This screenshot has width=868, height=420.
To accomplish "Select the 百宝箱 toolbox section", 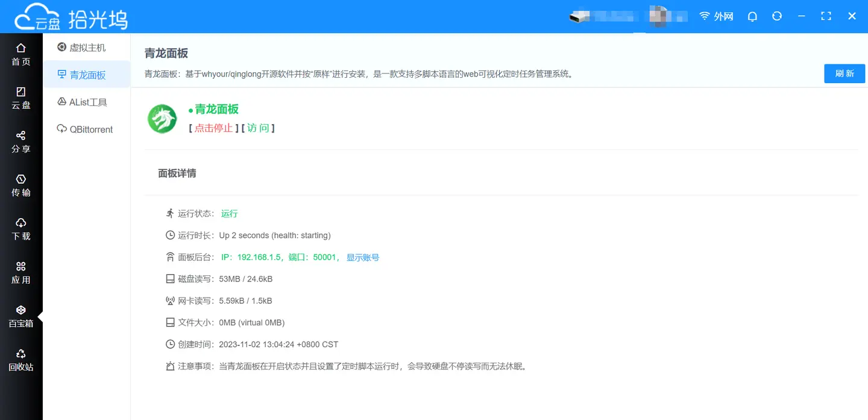I will click(x=21, y=316).
